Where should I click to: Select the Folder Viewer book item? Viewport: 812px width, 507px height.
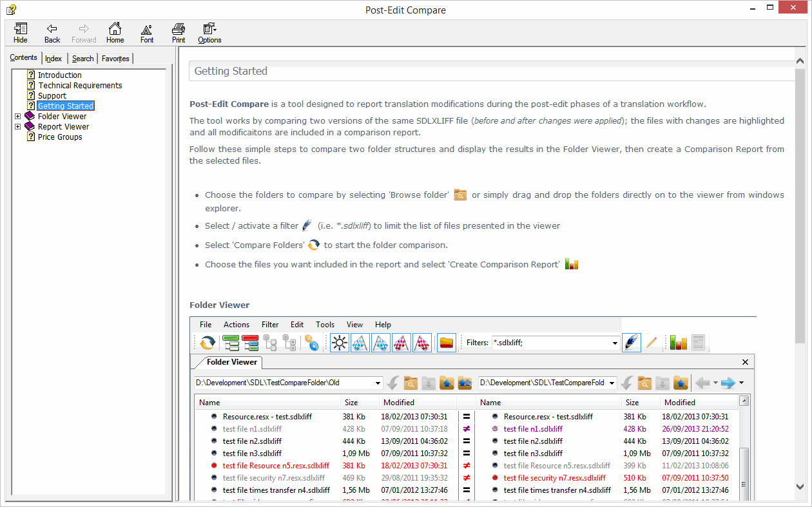[62, 117]
